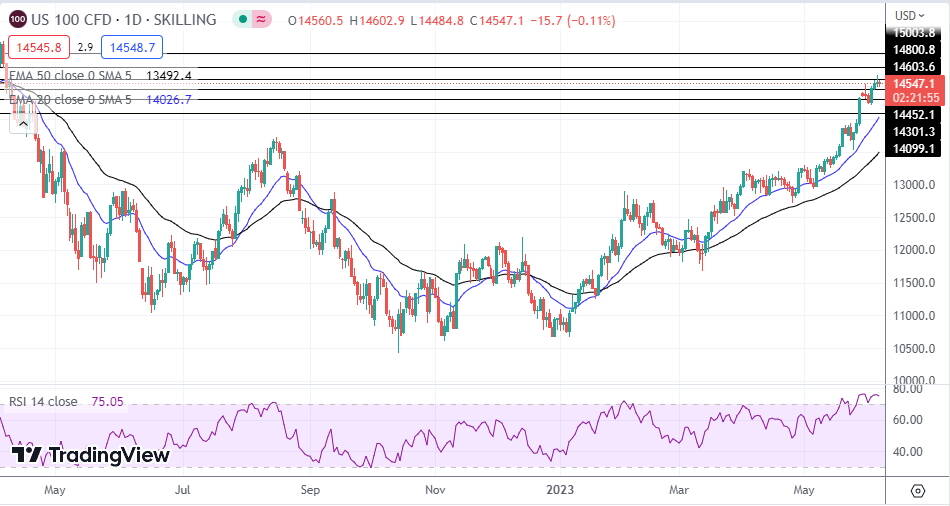This screenshot has height=506, width=950.
Task: Click the spread value 2.9
Action: pyautogui.click(x=85, y=47)
